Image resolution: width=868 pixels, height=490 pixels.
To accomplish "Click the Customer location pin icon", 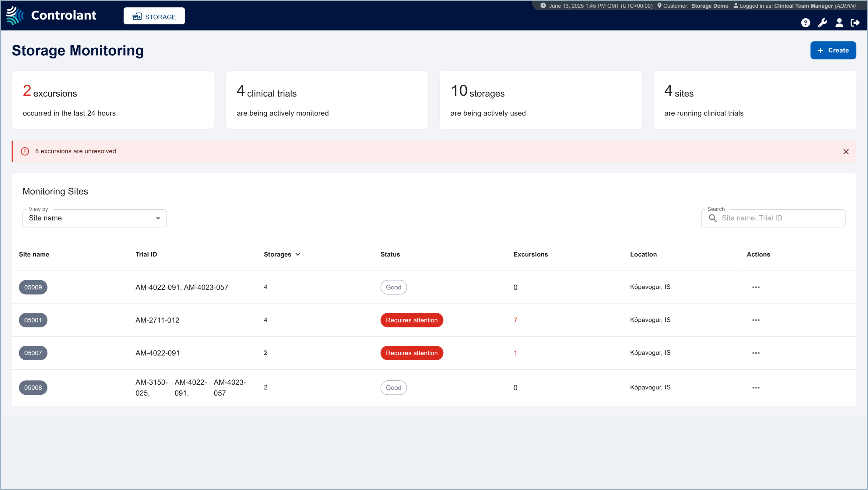I will (659, 5).
